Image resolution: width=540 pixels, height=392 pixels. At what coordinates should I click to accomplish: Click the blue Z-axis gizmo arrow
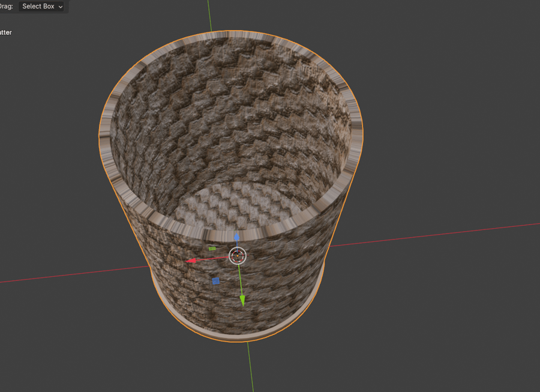[x=237, y=237]
